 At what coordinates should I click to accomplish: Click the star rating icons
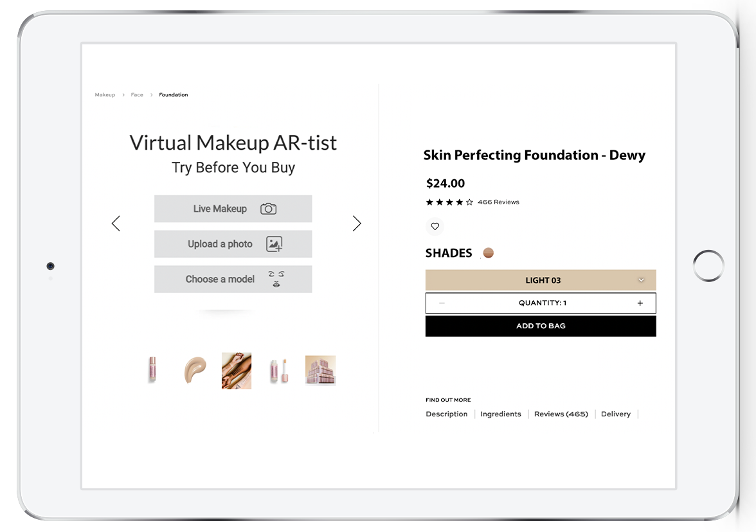[449, 202]
